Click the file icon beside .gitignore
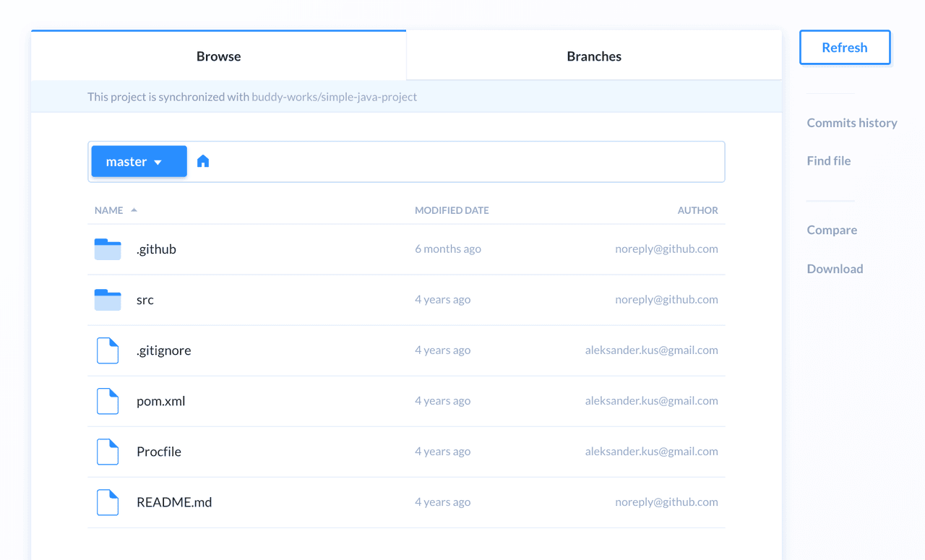 (x=107, y=350)
